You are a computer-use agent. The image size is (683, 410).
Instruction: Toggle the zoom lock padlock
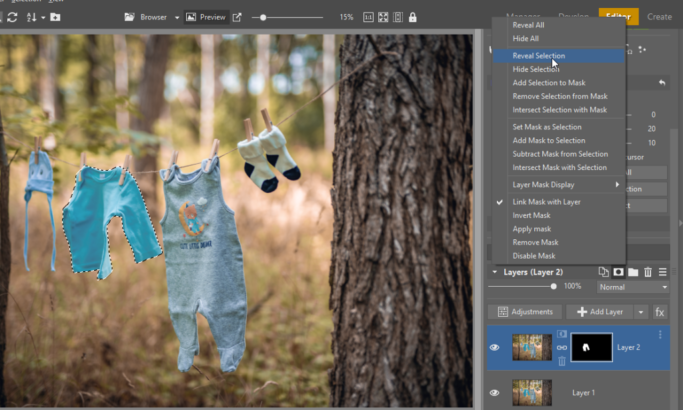(x=413, y=17)
